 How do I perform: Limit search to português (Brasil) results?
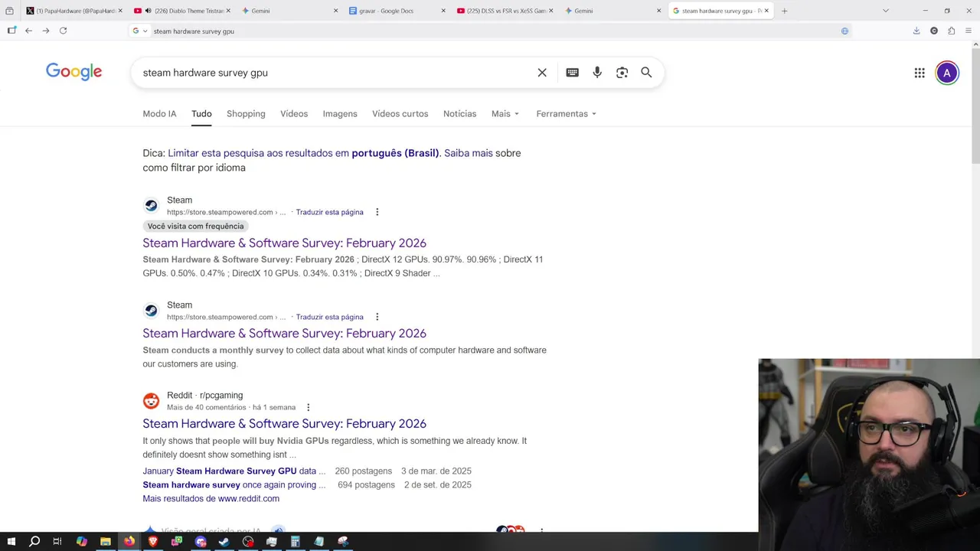(x=303, y=153)
